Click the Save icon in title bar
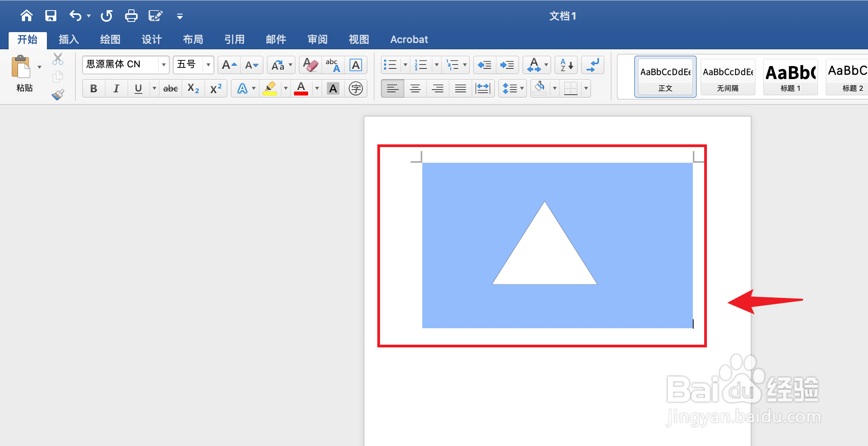 coord(51,16)
